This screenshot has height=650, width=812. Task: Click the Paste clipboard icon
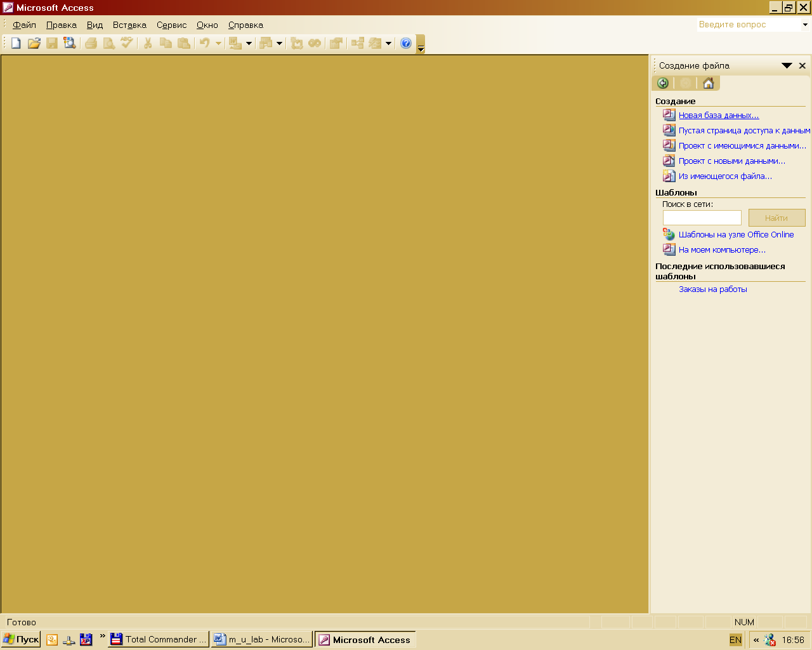click(x=184, y=43)
